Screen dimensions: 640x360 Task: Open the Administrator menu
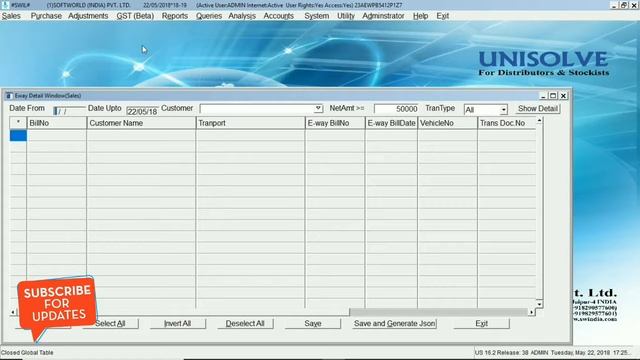[x=383, y=16]
